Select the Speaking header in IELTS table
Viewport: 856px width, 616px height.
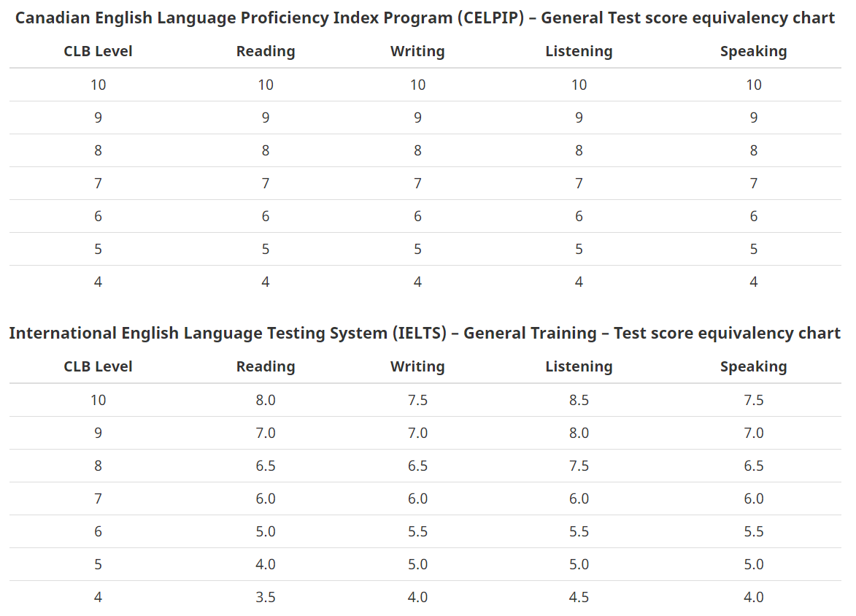(753, 366)
